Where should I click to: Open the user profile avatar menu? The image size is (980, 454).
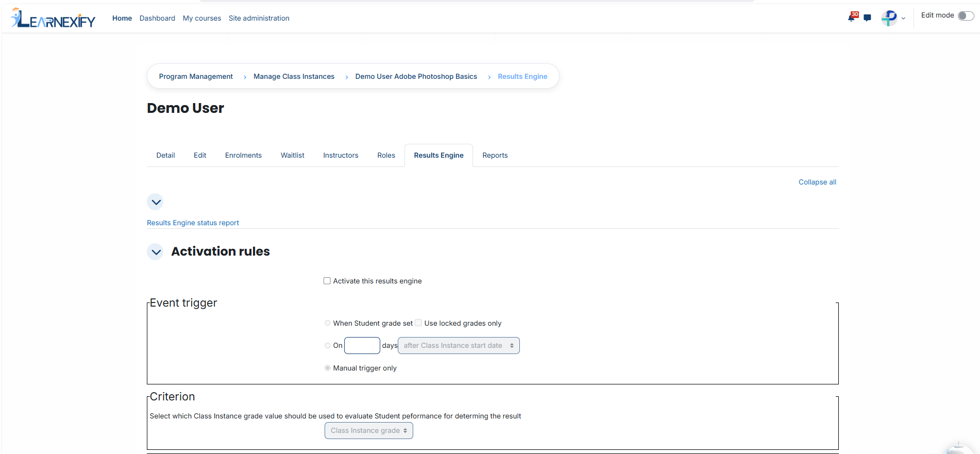pyautogui.click(x=889, y=18)
